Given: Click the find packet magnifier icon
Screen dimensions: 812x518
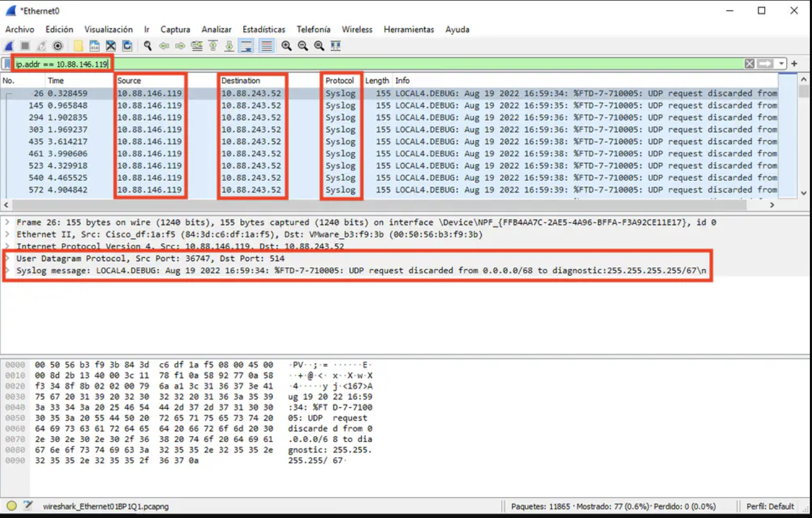Looking at the screenshot, I should click(x=147, y=47).
